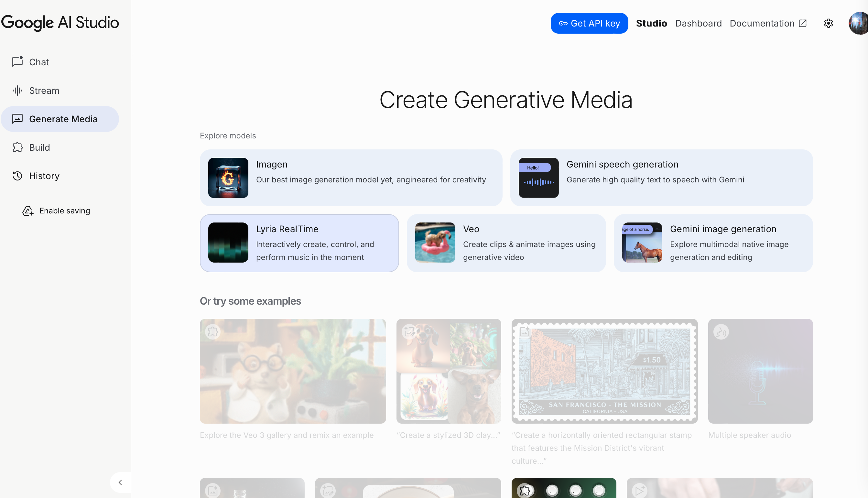Click the Build puzzle-piece icon in sidebar
Image resolution: width=868 pixels, height=498 pixels.
click(17, 147)
